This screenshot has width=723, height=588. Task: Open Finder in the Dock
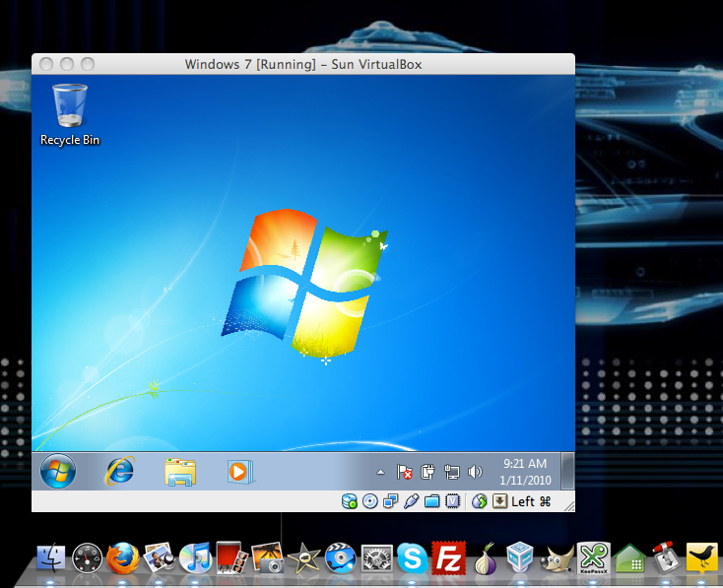point(50,558)
